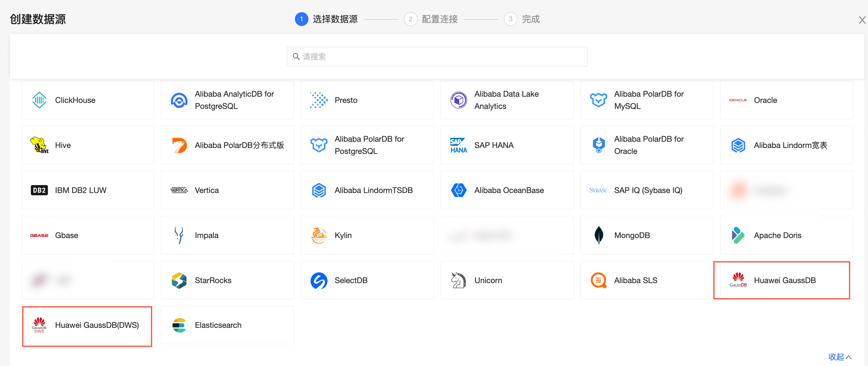Screen dimensions: 868x366
Task: Choose the MongoDB text label
Action: (632, 235)
